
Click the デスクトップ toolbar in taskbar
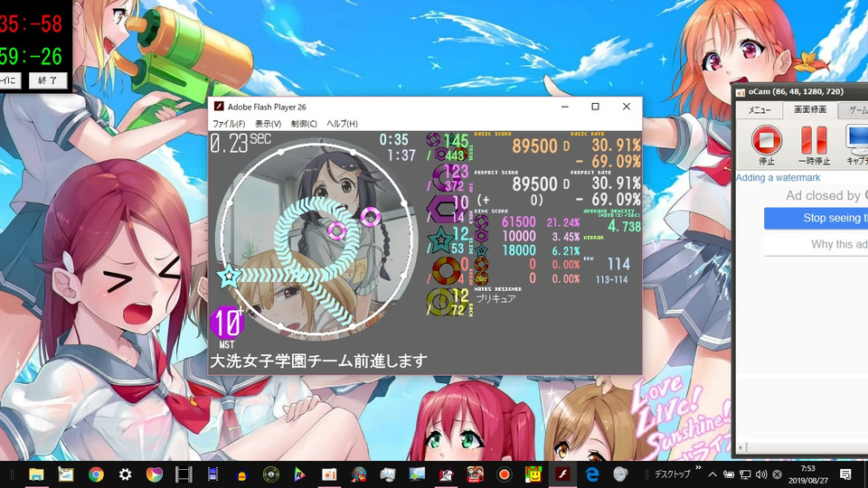[672, 474]
